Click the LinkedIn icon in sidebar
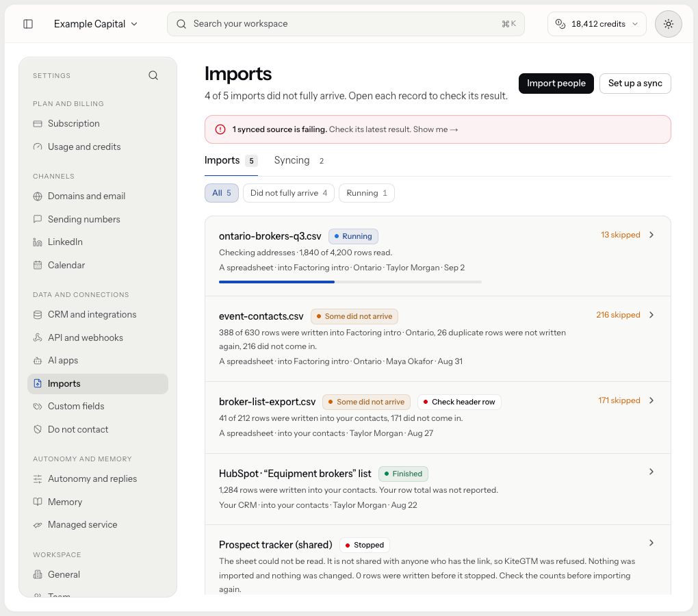 pos(38,242)
